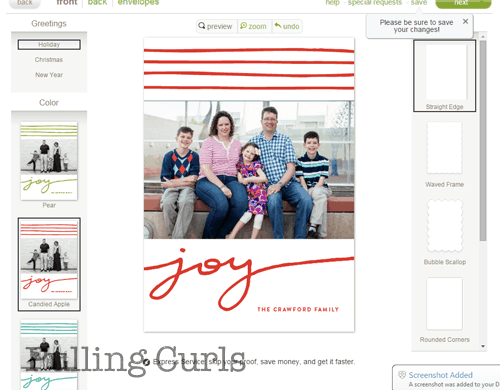Choose the Christmas greeting
The height and width of the screenshot is (390, 500).
point(49,60)
